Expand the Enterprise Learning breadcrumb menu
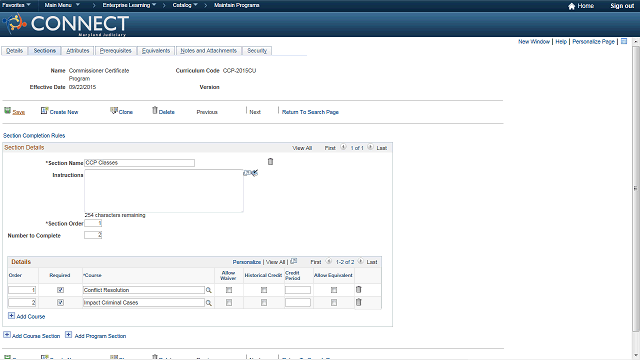The width and height of the screenshot is (640, 360). (129, 5)
